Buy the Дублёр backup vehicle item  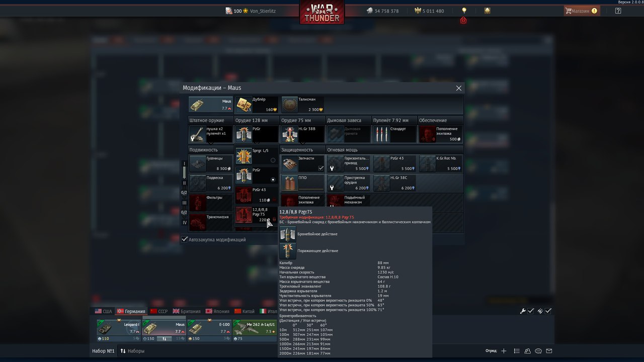pyautogui.click(x=257, y=105)
